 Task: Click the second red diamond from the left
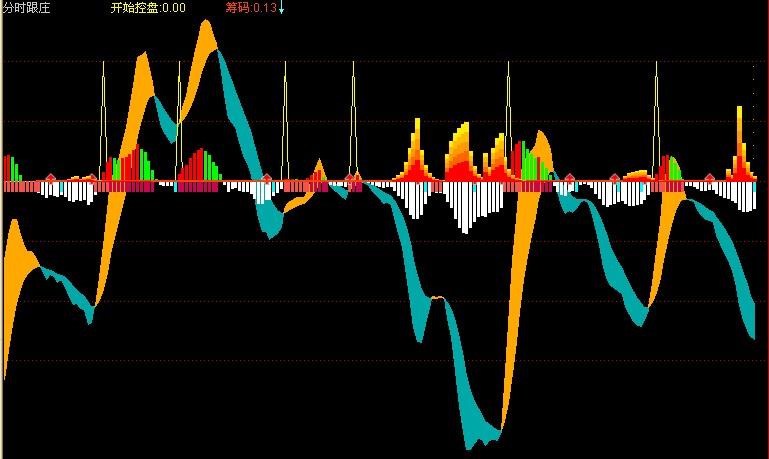[92, 178]
